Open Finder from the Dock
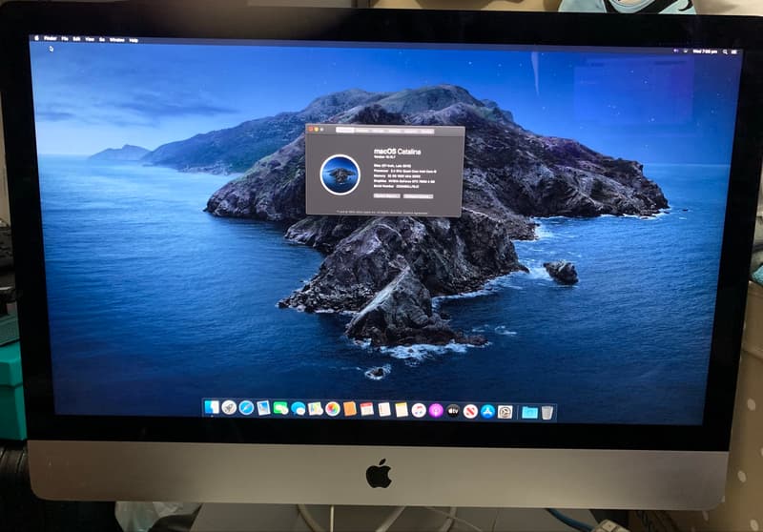The width and height of the screenshot is (763, 532). [212, 407]
